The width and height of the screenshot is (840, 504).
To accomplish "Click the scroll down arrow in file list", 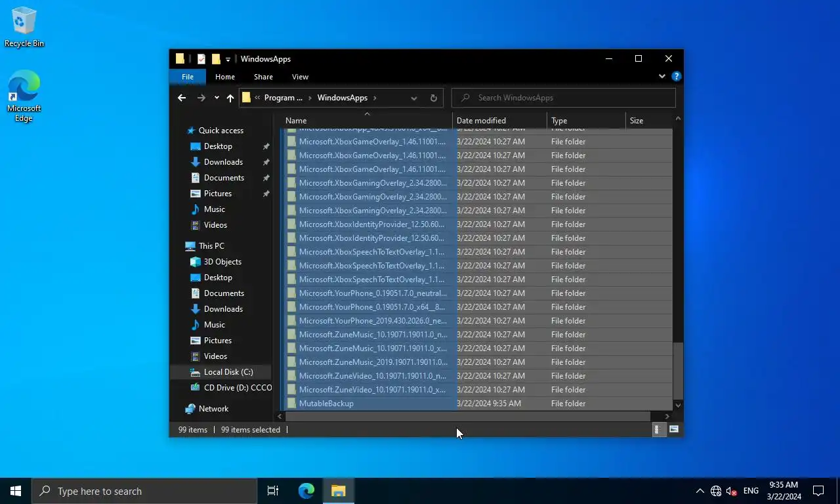I will pyautogui.click(x=678, y=406).
